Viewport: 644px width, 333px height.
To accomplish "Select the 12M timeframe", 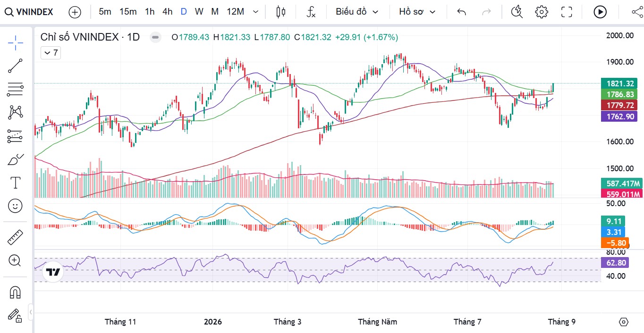I will 235,12.
